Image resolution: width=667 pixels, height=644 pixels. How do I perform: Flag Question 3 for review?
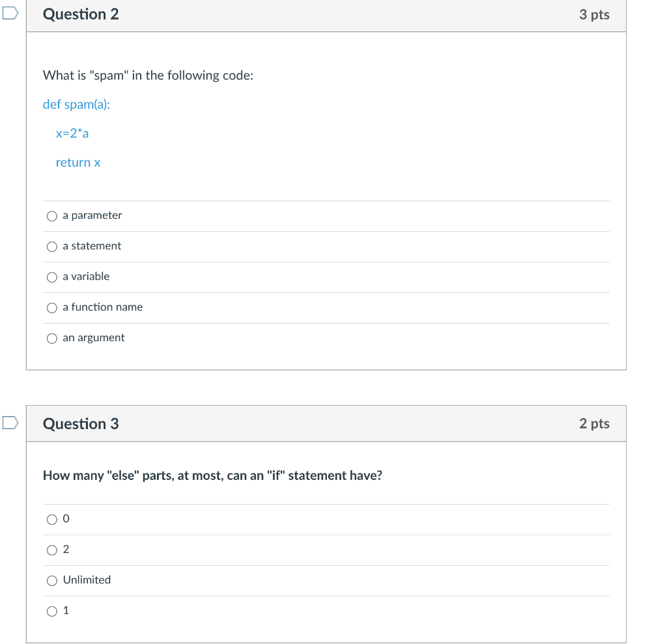coord(9,423)
